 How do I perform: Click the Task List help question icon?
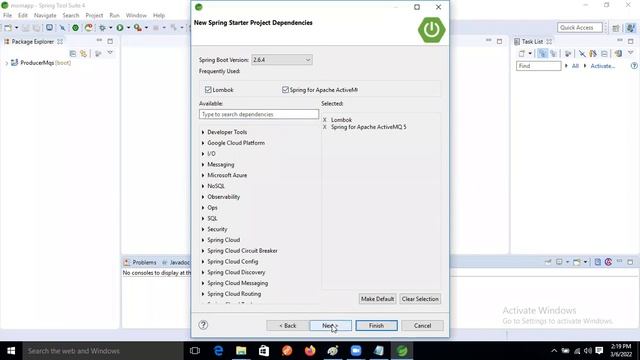click(634, 66)
